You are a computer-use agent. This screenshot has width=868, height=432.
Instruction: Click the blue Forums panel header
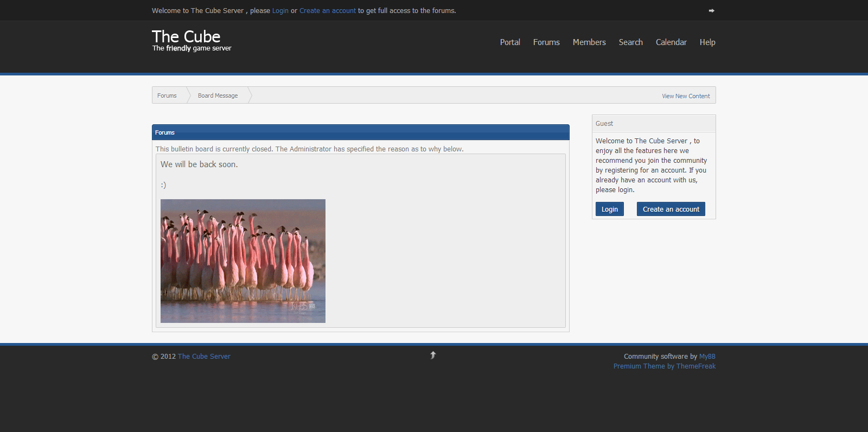(x=361, y=132)
